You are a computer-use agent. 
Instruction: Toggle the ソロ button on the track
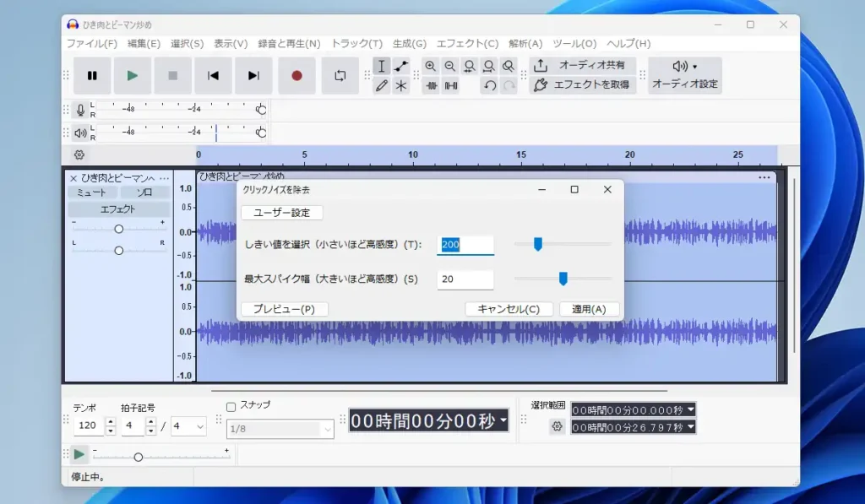click(144, 192)
